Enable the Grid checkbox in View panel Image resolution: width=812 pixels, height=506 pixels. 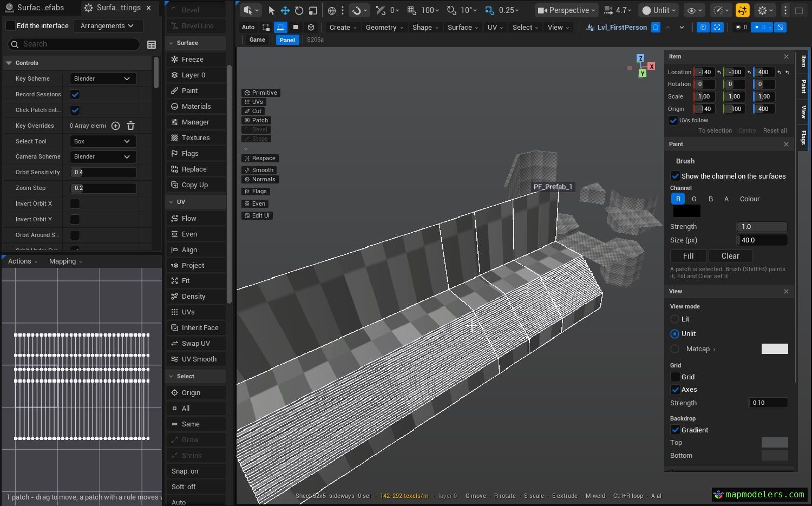click(675, 377)
